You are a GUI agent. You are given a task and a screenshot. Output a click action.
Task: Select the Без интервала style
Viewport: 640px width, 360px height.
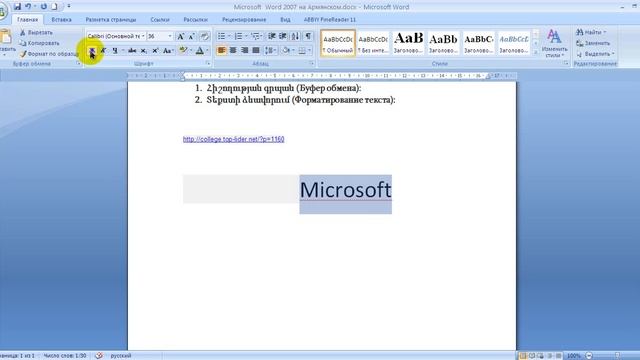373,43
